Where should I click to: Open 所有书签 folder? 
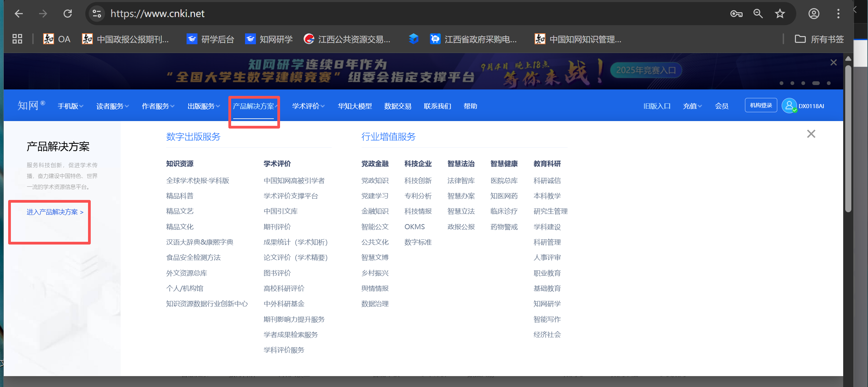[819, 39]
